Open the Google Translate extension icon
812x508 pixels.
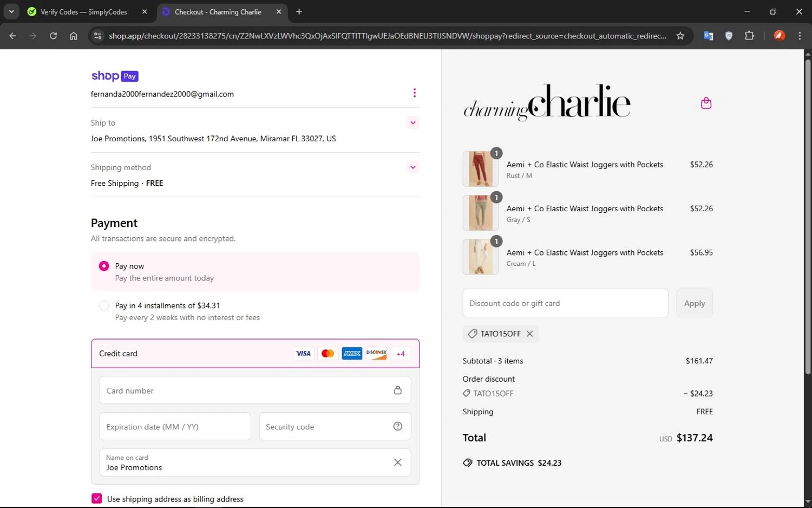click(708, 36)
